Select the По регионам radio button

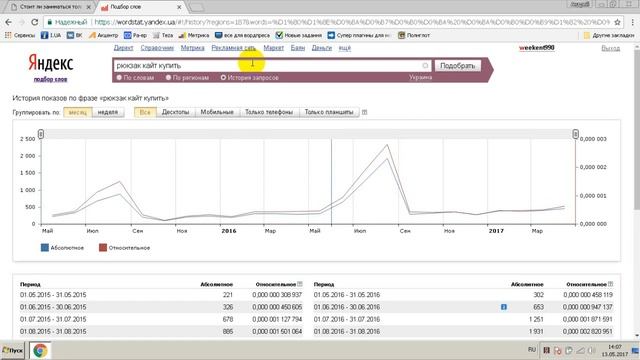tap(168, 78)
